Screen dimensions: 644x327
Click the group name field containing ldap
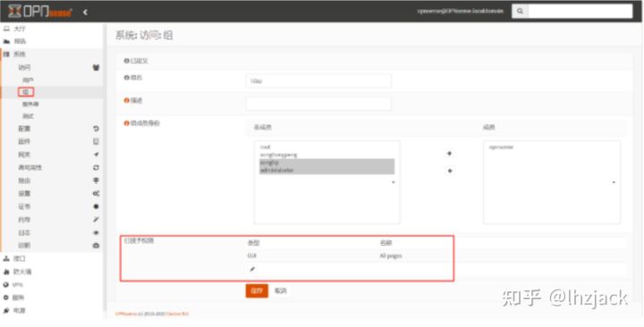[x=318, y=80]
